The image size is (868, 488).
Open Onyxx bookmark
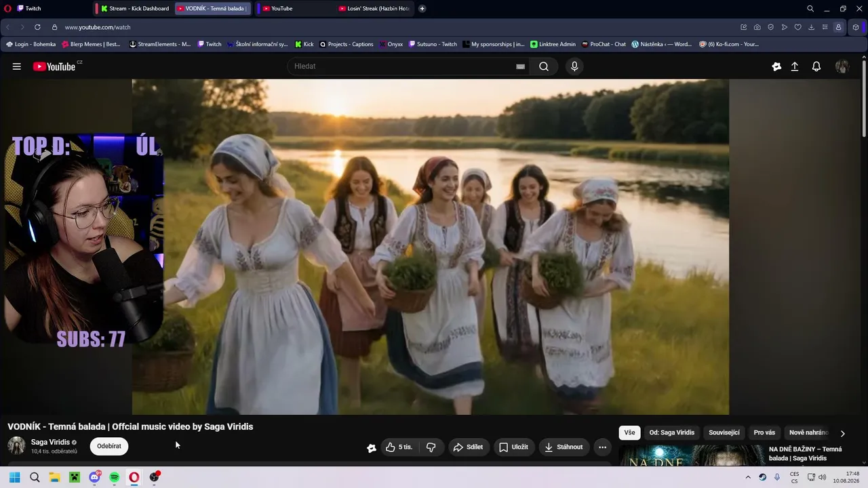(391, 44)
